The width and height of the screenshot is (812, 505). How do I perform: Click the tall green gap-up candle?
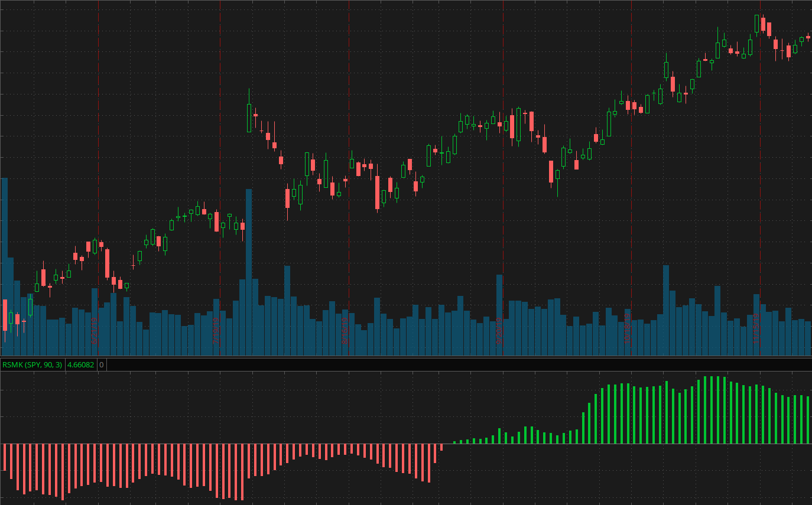tap(249, 118)
